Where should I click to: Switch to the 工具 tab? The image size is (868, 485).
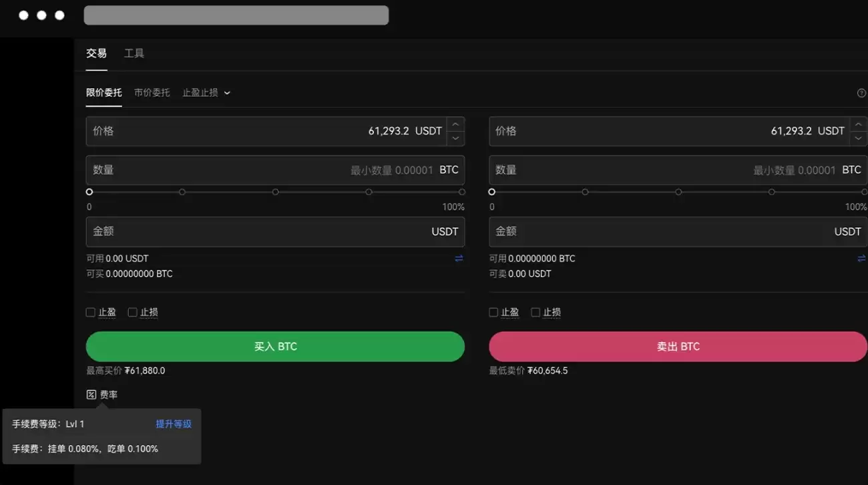tap(134, 53)
